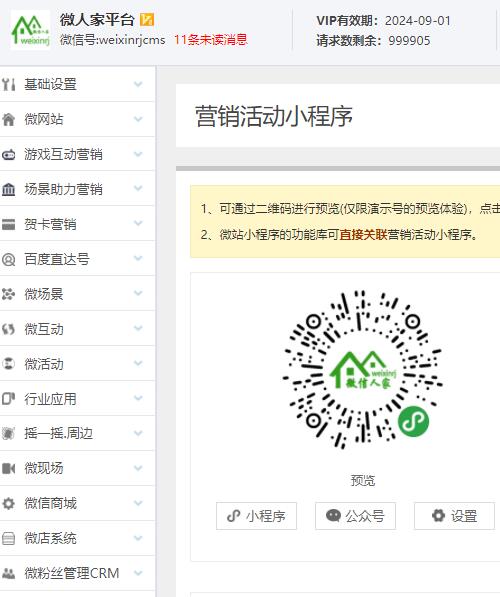The image size is (500, 597).
Task: Expand the 微互动 chevron
Action: [138, 328]
